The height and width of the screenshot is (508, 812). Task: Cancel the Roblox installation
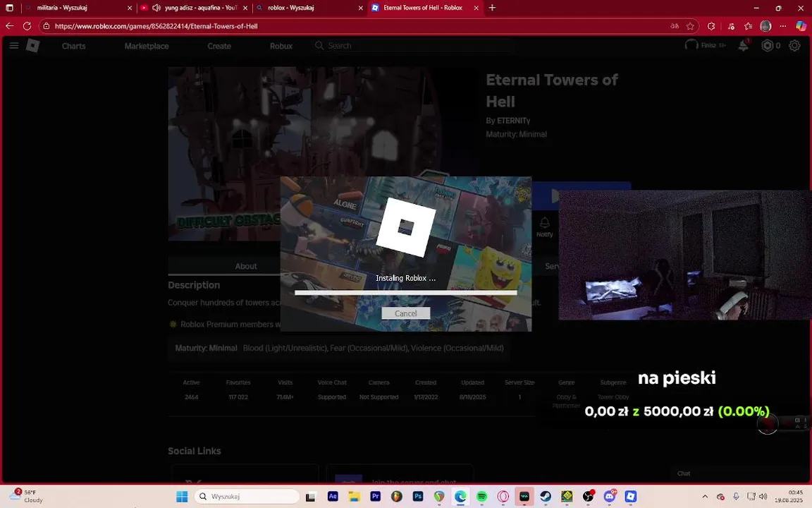click(x=405, y=313)
